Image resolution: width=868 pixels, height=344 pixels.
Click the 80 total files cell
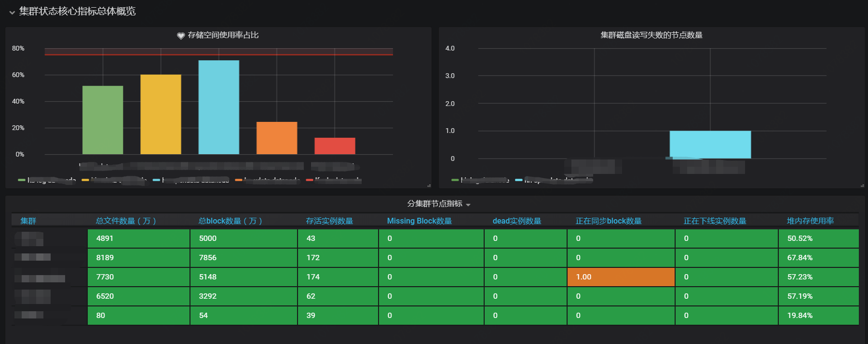pyautogui.click(x=139, y=316)
